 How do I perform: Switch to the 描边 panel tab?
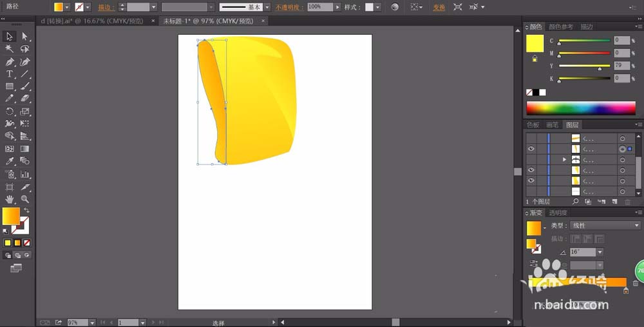point(587,26)
